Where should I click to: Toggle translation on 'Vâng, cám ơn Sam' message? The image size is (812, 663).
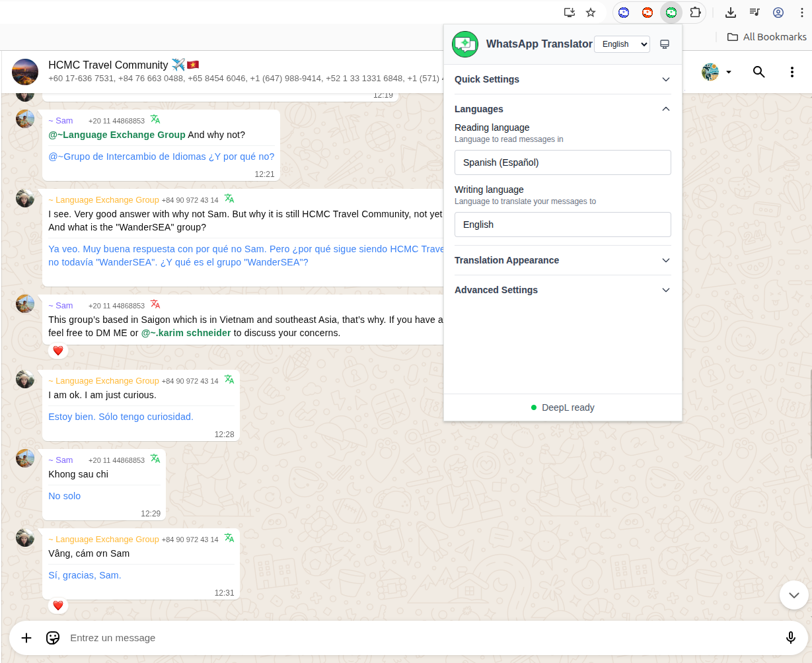tap(229, 538)
